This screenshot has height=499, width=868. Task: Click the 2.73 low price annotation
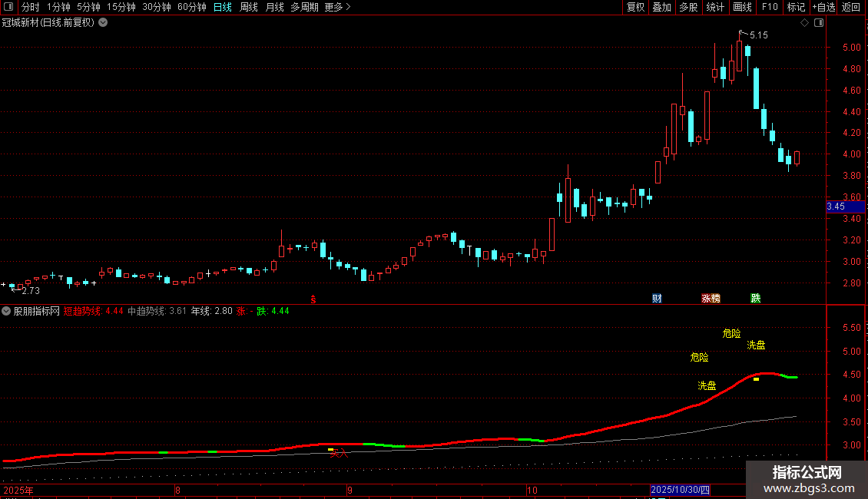pos(31,290)
